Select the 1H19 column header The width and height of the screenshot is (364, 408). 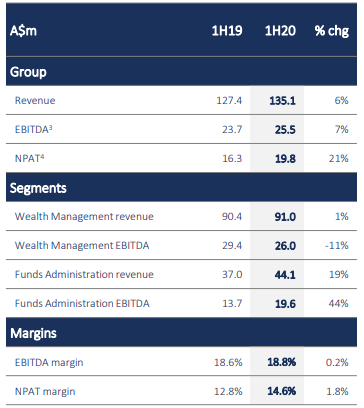227,31
